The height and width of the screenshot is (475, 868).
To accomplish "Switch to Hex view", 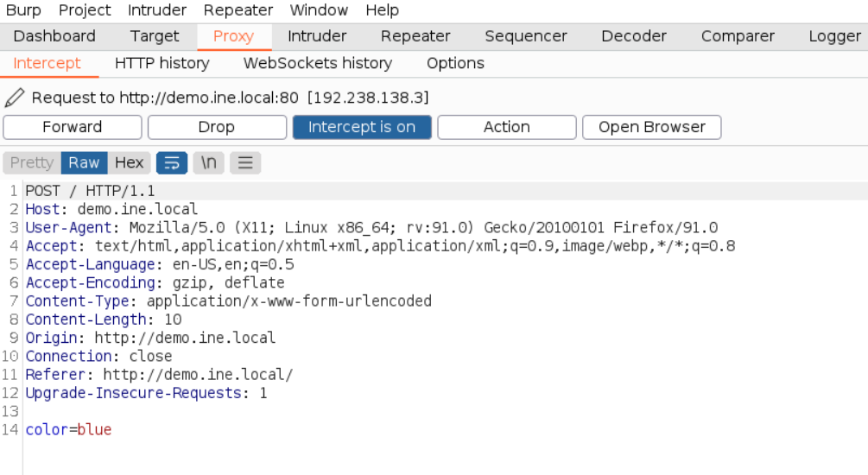I will (129, 162).
